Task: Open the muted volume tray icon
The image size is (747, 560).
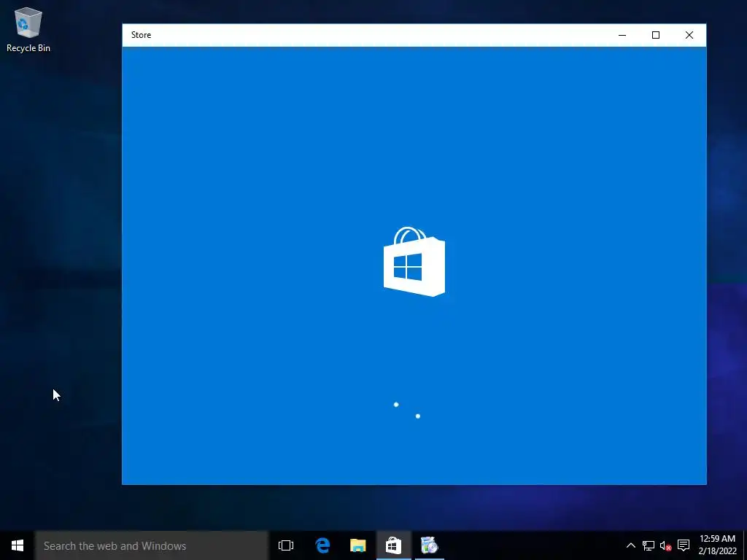Action: (665, 545)
